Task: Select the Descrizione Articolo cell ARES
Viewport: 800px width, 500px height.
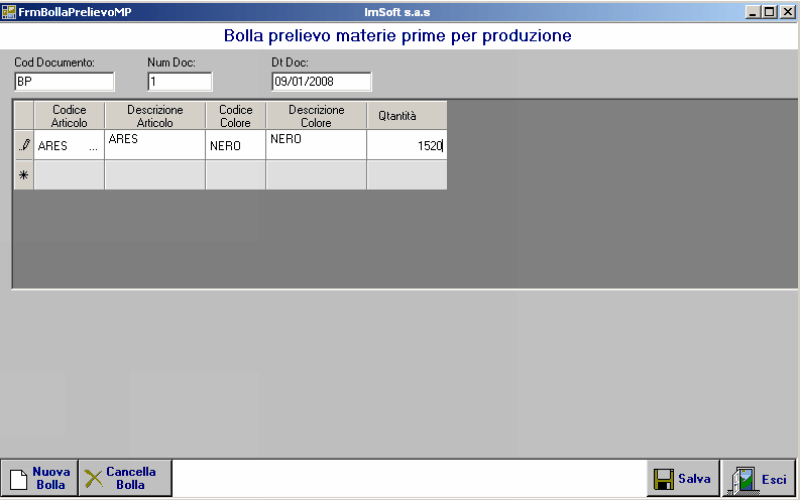Action: click(x=155, y=145)
